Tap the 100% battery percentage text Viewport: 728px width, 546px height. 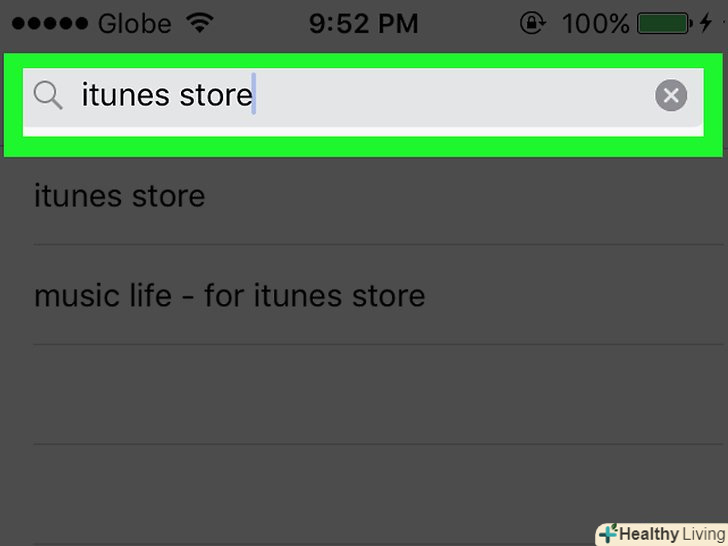(595, 24)
